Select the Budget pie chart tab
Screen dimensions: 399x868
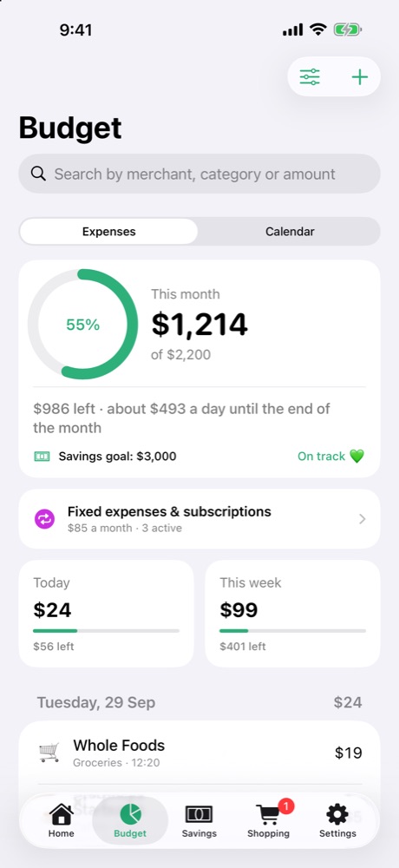pyautogui.click(x=130, y=821)
